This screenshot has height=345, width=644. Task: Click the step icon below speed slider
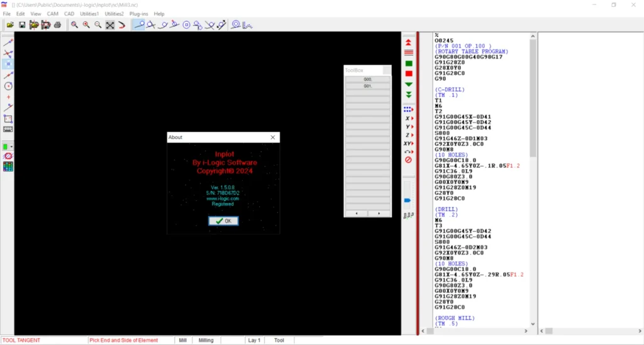408,216
